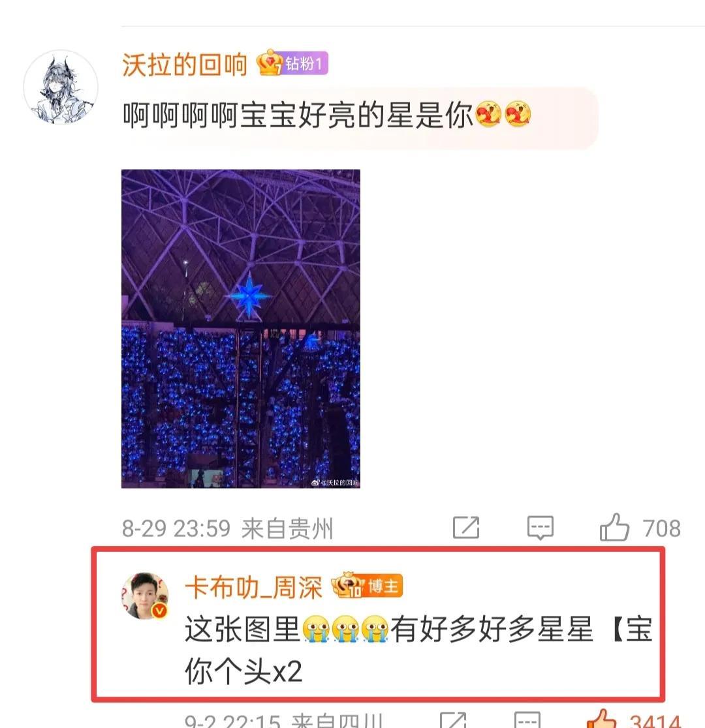The width and height of the screenshot is (705, 728).
Task: Like the 卡布叻_周深 reply
Action: click(602, 720)
